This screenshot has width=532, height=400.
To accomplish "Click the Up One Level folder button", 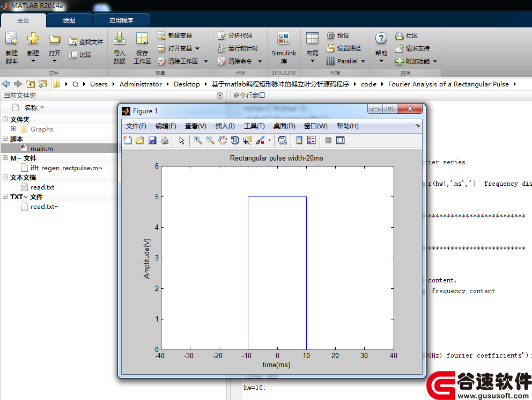I will pos(31,84).
